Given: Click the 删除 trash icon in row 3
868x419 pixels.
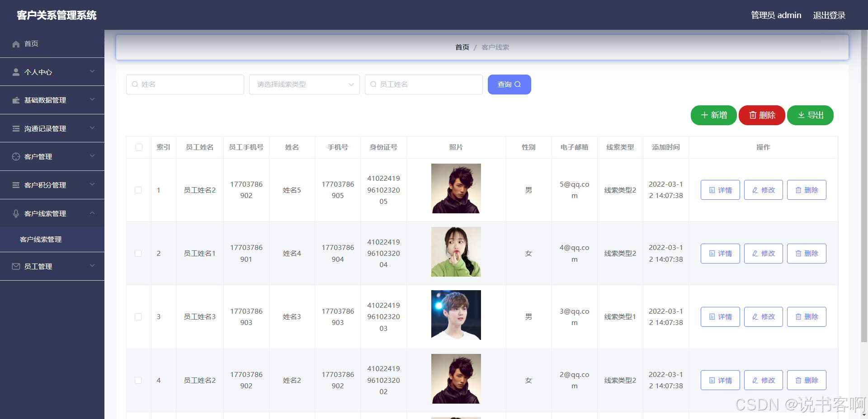Looking at the screenshot, I should click(x=798, y=317).
